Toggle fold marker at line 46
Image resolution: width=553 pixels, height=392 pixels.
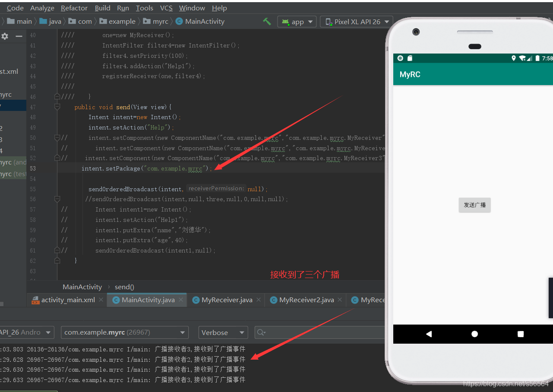pyautogui.click(x=57, y=97)
